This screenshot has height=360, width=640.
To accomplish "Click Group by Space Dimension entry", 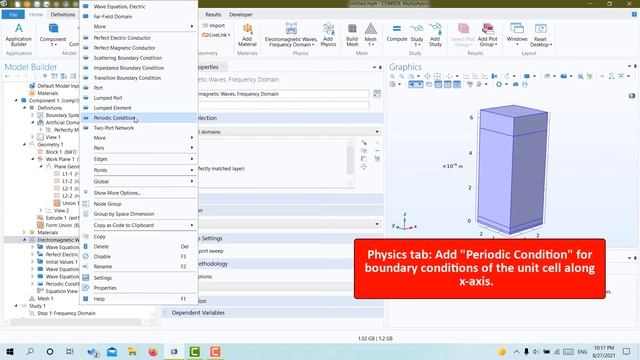I will (x=139, y=214).
